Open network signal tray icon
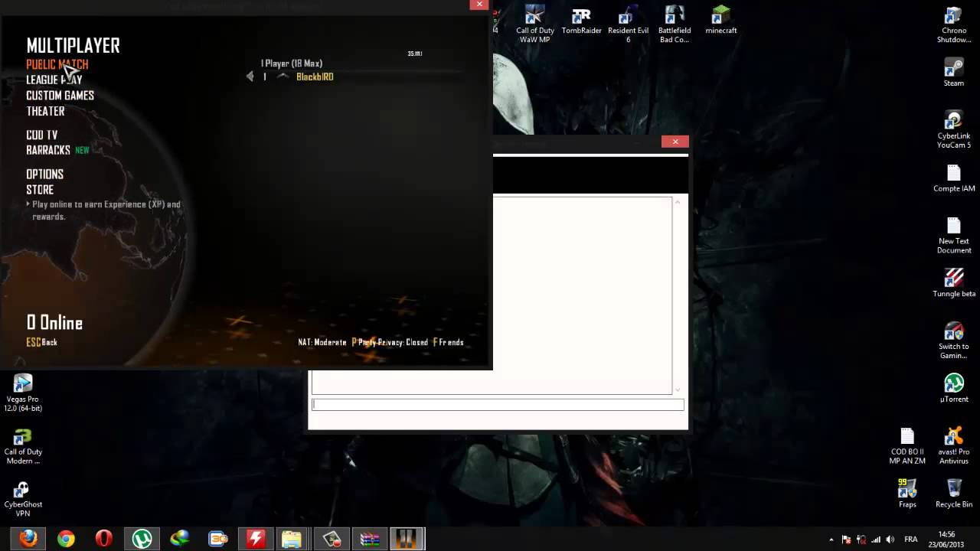980x551 pixels. click(876, 540)
